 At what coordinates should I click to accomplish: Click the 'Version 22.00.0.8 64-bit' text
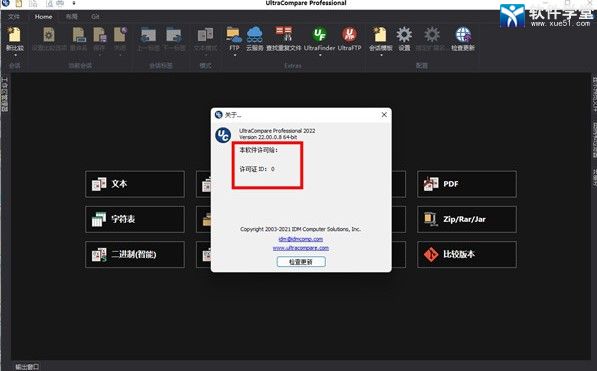point(268,137)
